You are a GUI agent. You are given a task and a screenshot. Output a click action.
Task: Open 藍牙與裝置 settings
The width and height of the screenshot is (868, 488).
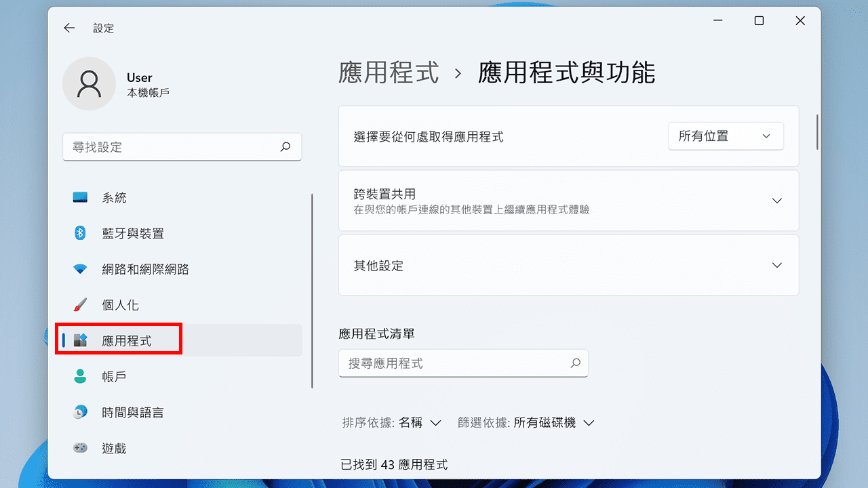click(133, 233)
